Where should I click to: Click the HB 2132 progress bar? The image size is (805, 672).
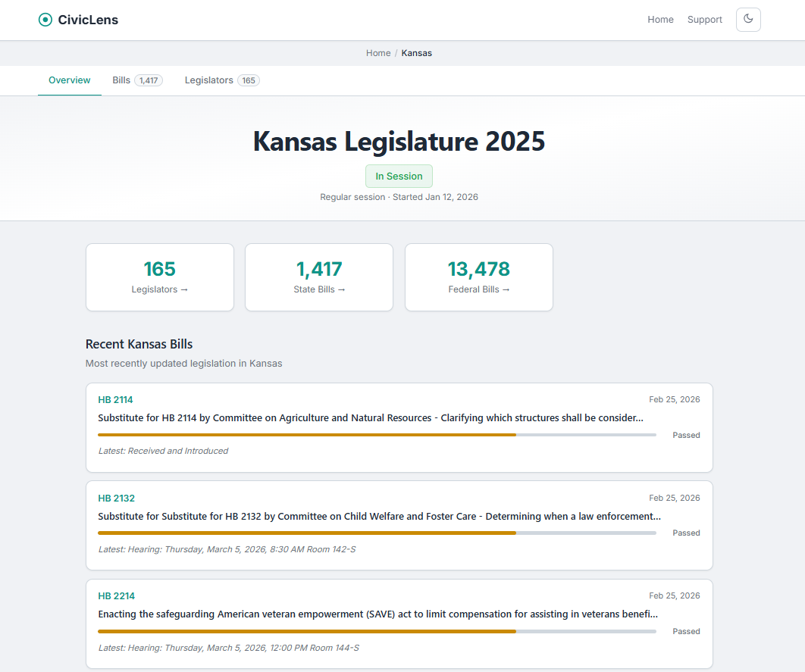tap(377, 533)
